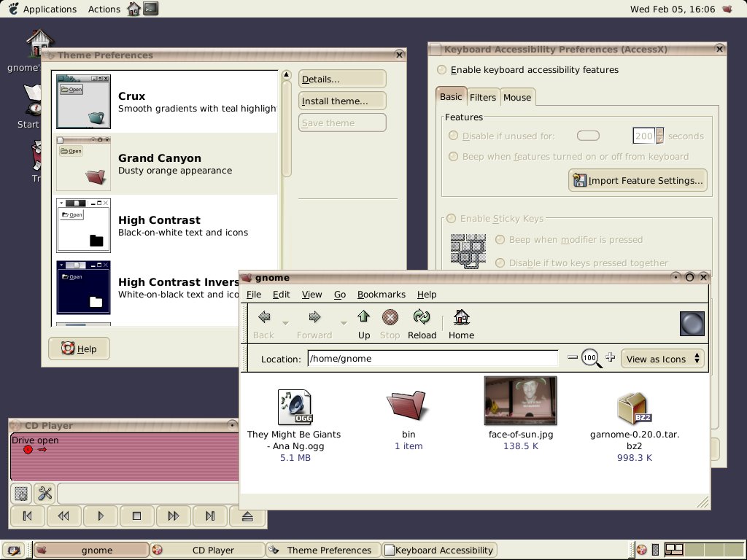Open the Applications menu

(50, 9)
